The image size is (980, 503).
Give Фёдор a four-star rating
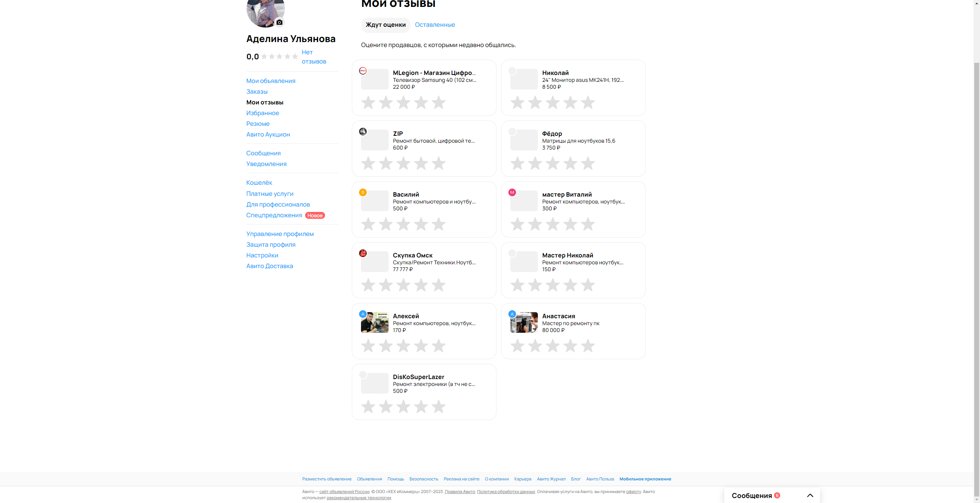click(570, 163)
